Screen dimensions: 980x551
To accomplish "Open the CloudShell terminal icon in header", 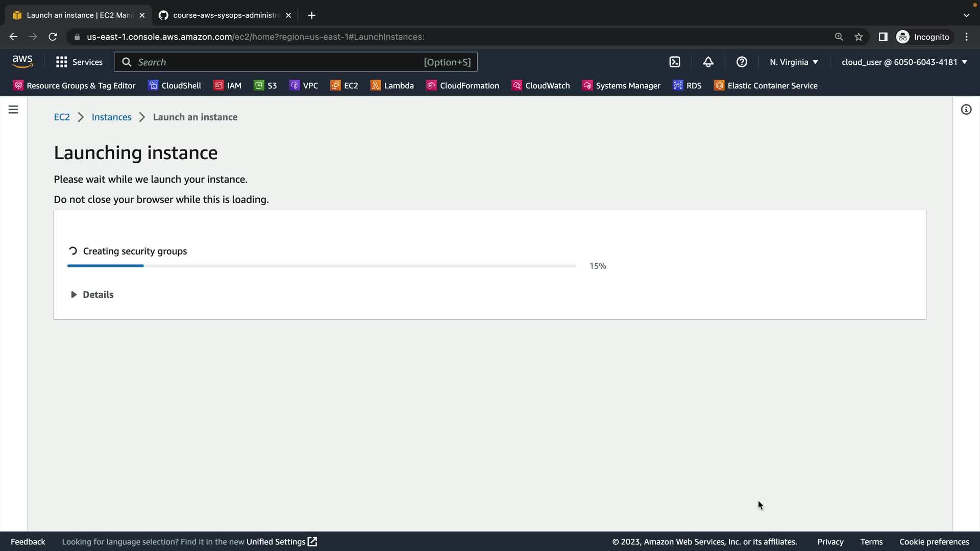I will pyautogui.click(x=675, y=62).
